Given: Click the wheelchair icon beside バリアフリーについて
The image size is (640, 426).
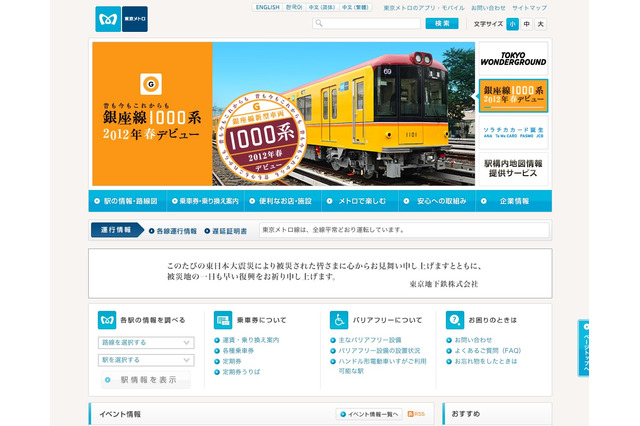Looking at the screenshot, I should pos(339,320).
